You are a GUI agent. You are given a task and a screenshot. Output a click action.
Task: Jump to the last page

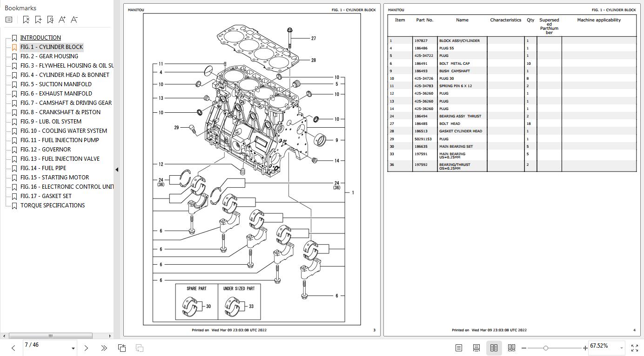(x=104, y=348)
